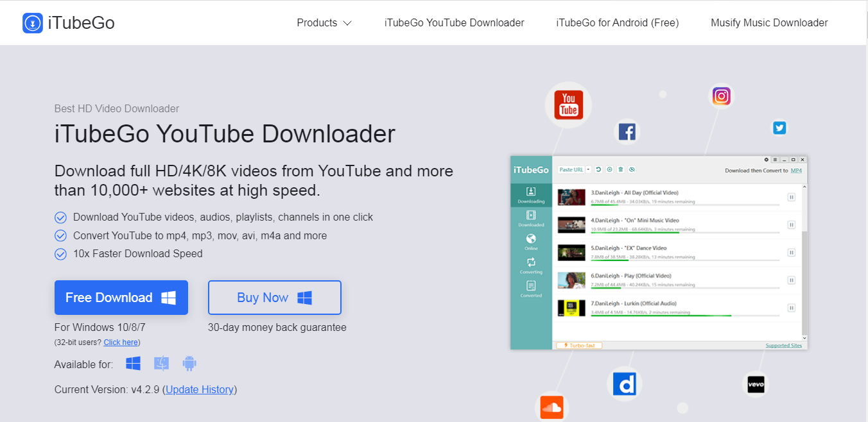Image resolution: width=868 pixels, height=422 pixels.
Task: Open the settings gear in app title bar
Action: [766, 160]
